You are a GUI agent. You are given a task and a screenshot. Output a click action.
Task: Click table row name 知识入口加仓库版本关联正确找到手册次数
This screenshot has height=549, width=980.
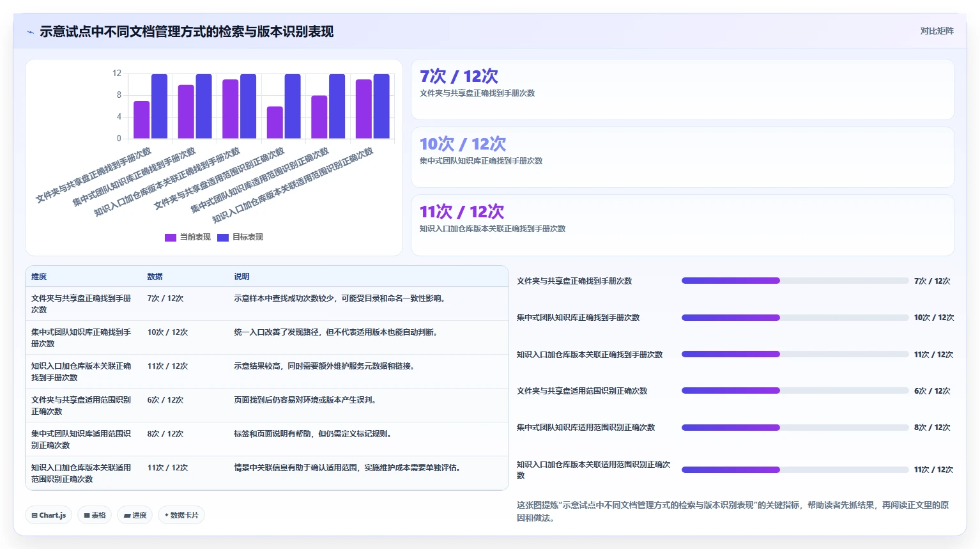coord(81,372)
